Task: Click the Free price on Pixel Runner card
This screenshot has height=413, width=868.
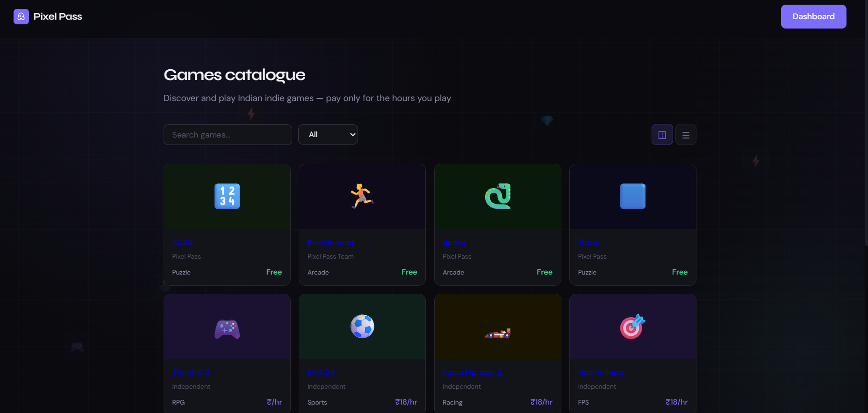Action: coord(409,272)
